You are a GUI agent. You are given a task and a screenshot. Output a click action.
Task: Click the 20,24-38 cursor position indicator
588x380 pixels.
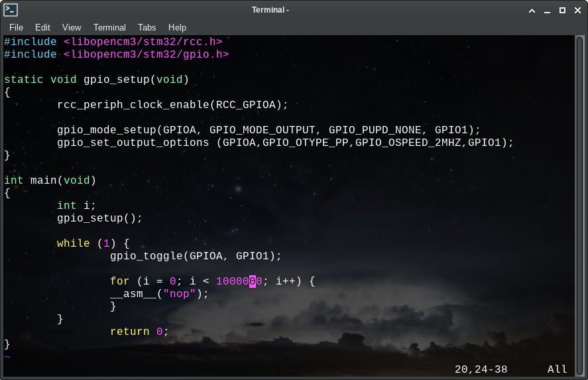pyautogui.click(x=481, y=369)
